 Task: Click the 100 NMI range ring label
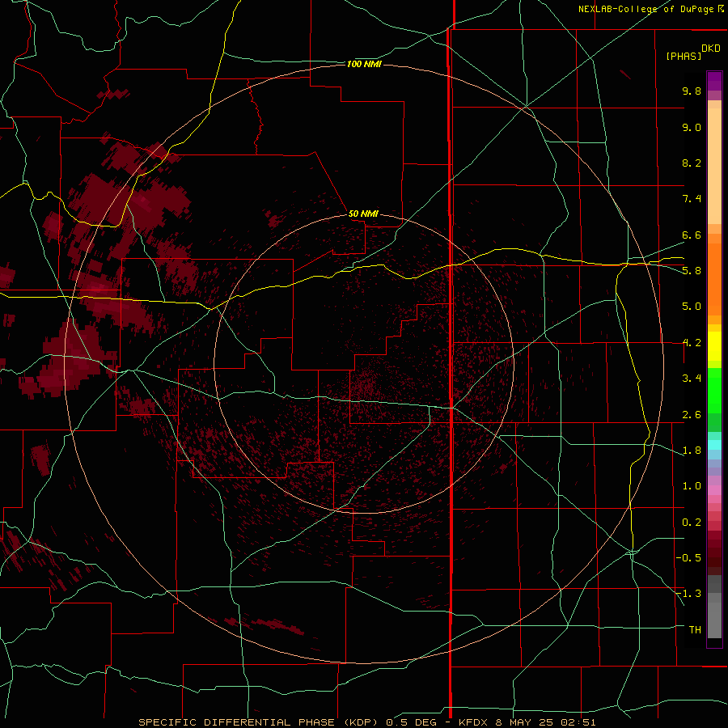[x=364, y=64]
